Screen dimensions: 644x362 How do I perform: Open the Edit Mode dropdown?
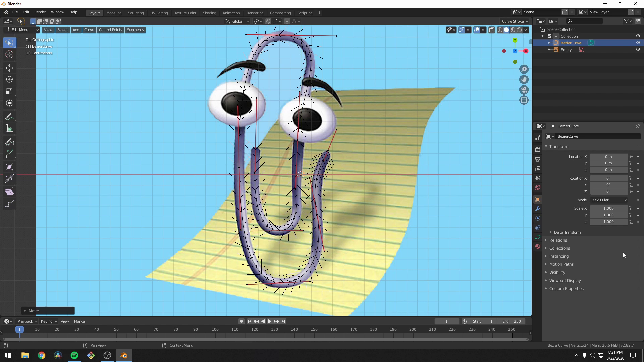tap(21, 30)
